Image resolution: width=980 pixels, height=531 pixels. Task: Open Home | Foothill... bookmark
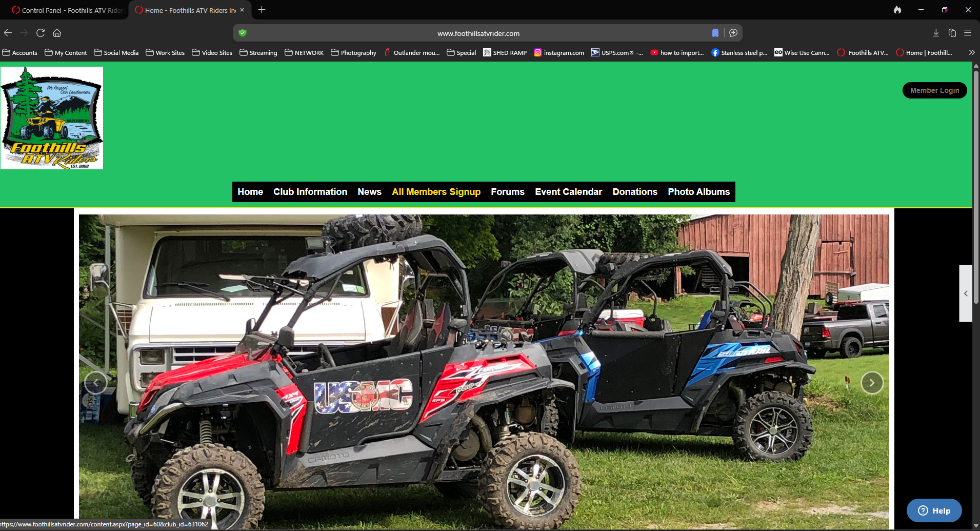click(x=924, y=52)
